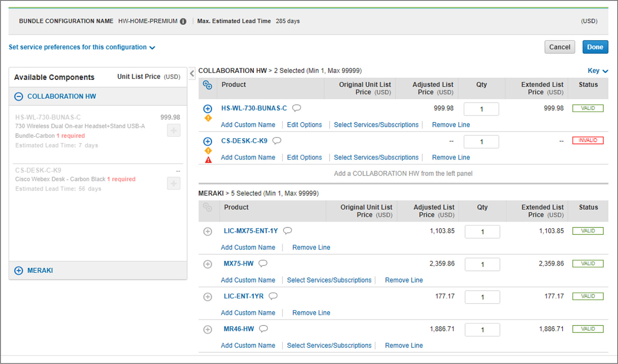Click Qty field for CS-DESK-C-K9

click(481, 142)
